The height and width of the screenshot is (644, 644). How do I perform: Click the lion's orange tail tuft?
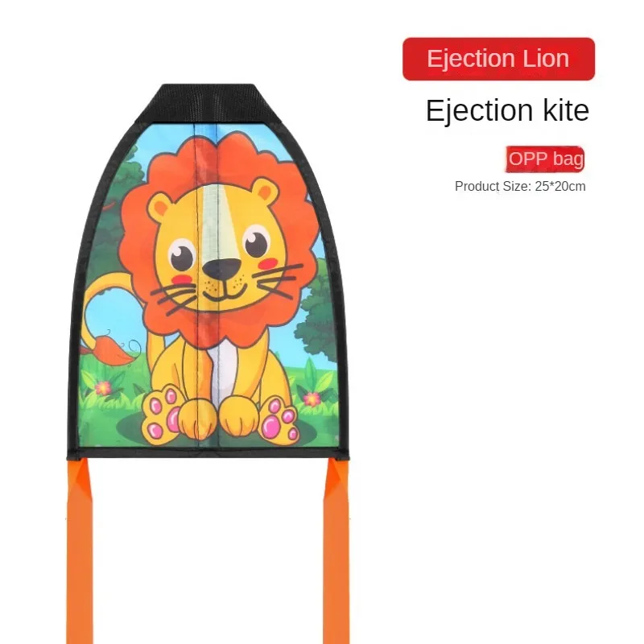108,352
